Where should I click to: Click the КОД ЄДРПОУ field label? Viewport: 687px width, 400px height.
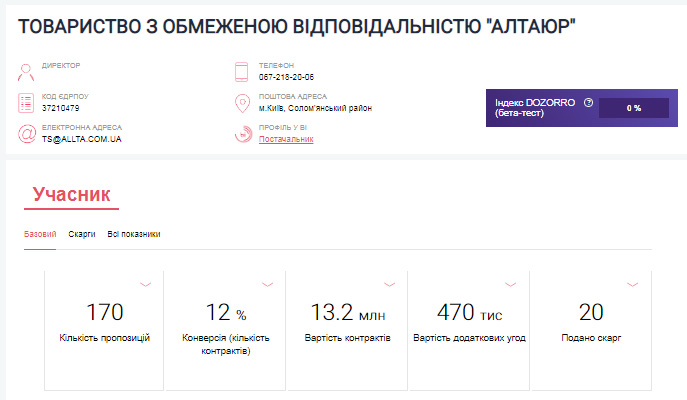pyautogui.click(x=65, y=96)
